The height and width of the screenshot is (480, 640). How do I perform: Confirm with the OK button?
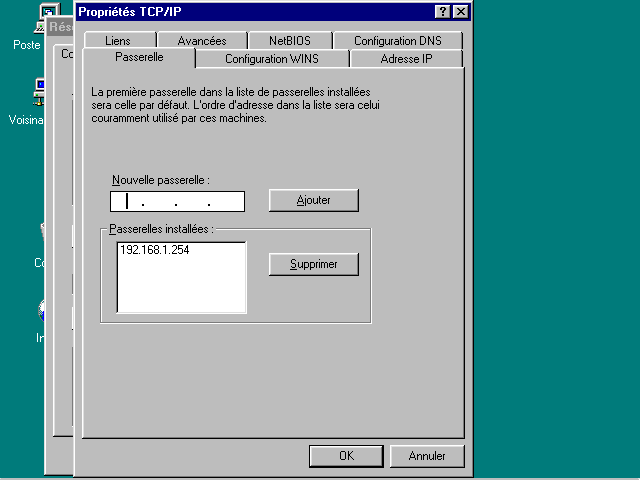(346, 456)
